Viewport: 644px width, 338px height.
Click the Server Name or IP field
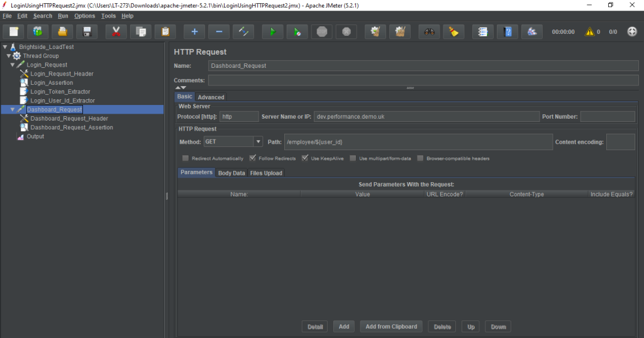pyautogui.click(x=426, y=116)
